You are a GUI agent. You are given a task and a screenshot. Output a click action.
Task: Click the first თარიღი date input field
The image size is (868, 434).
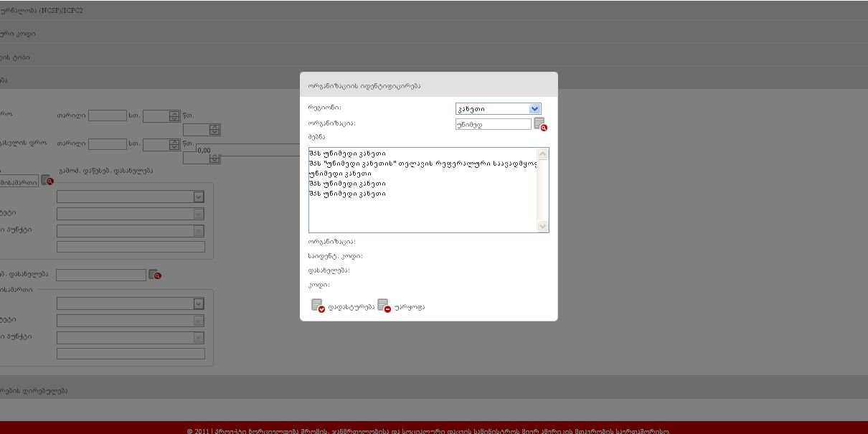pos(108,116)
